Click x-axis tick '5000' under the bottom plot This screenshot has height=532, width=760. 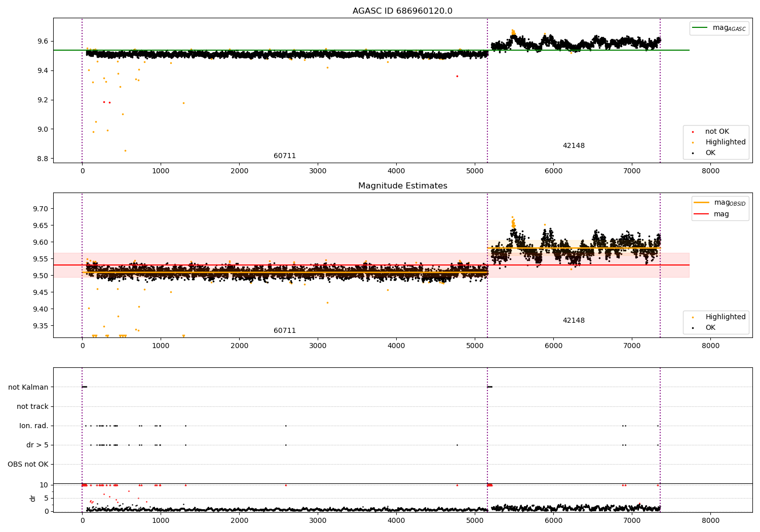click(x=475, y=521)
